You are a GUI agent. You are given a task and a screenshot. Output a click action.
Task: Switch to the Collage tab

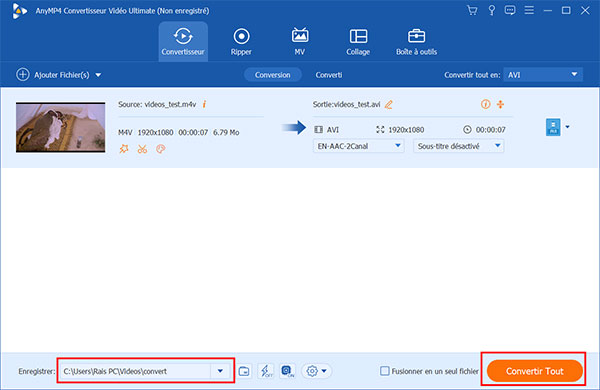click(x=358, y=41)
